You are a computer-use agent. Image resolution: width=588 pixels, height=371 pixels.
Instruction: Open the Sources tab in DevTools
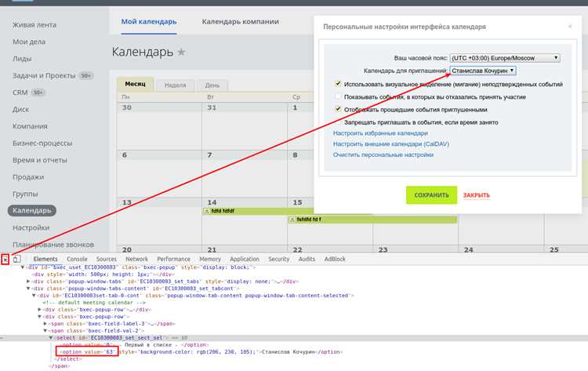point(107,259)
